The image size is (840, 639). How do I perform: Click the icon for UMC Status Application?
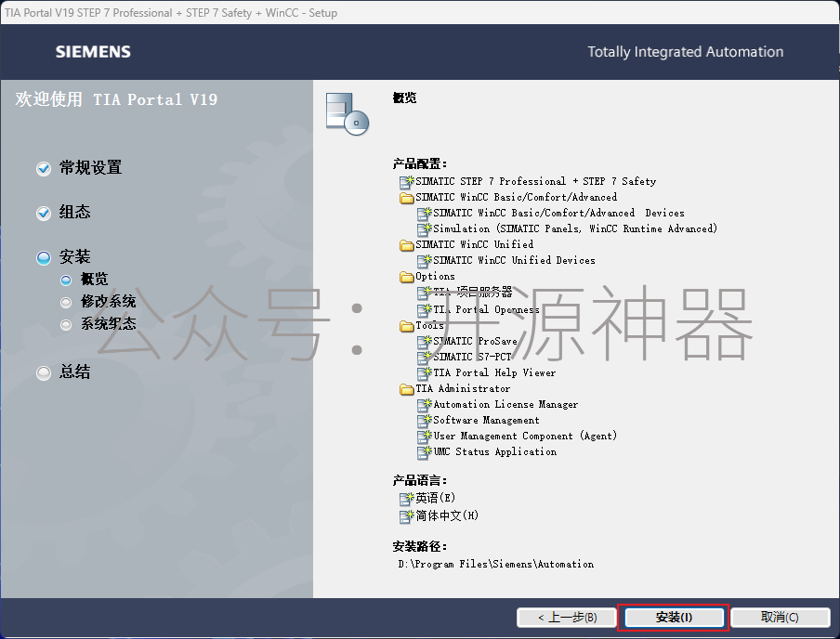tap(425, 452)
